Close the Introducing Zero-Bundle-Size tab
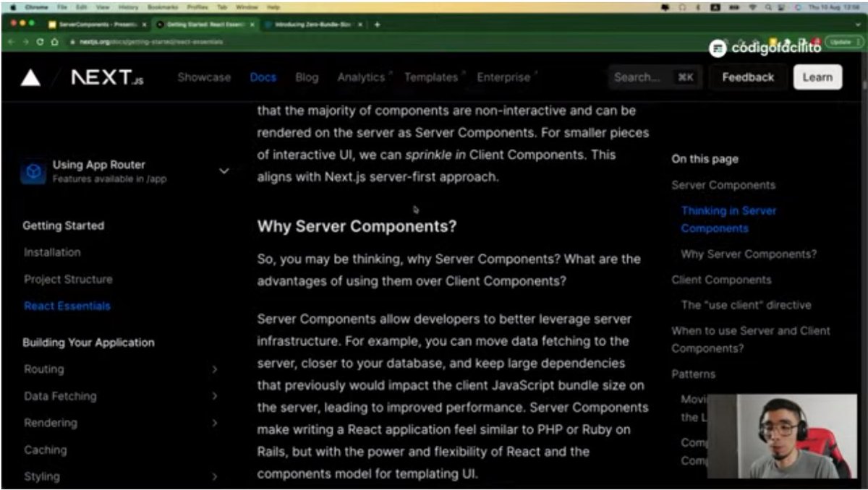This screenshot has width=868, height=490. point(360,24)
